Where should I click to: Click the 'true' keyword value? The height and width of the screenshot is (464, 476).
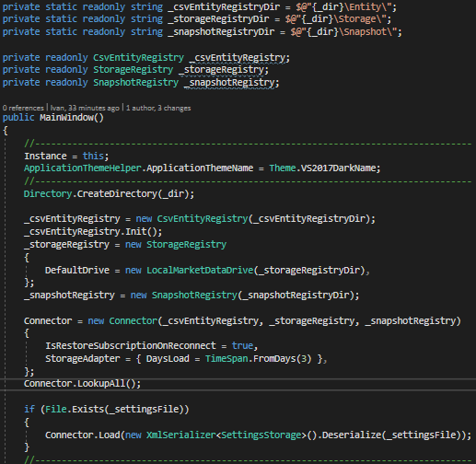(x=242, y=345)
